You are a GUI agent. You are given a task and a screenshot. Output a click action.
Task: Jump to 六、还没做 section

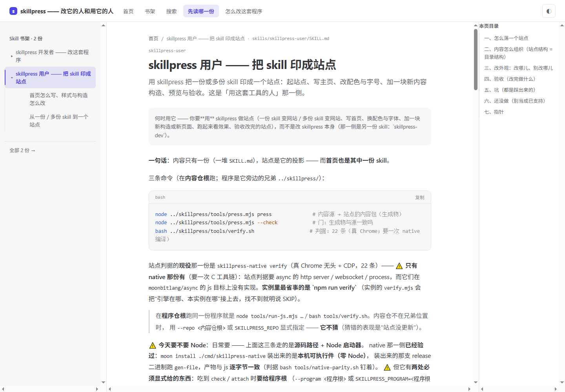[x=515, y=101]
